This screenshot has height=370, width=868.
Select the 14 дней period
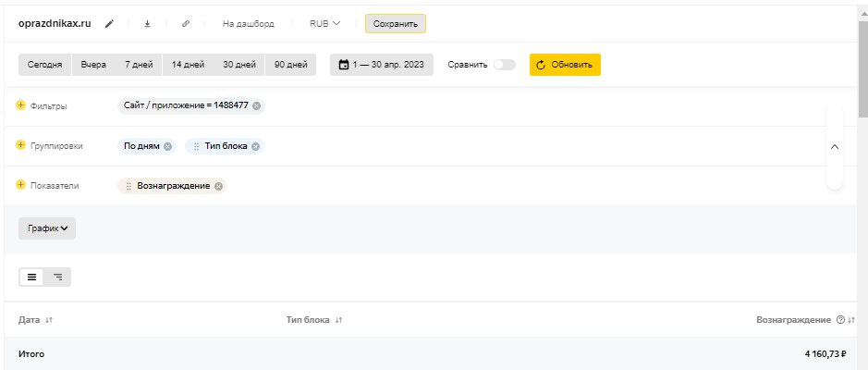189,65
